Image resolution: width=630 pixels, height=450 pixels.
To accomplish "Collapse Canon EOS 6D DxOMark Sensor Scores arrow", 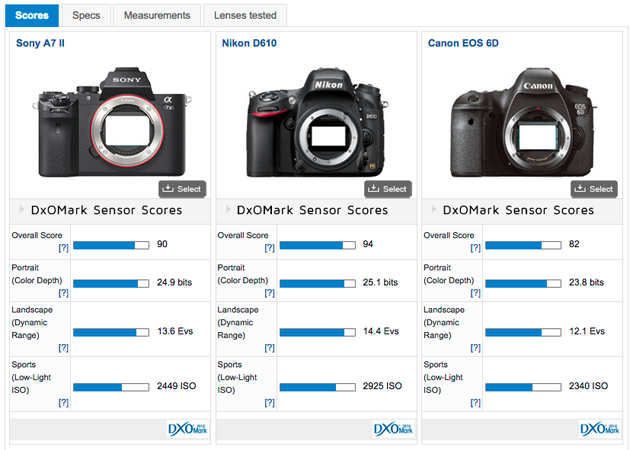I will coord(434,209).
